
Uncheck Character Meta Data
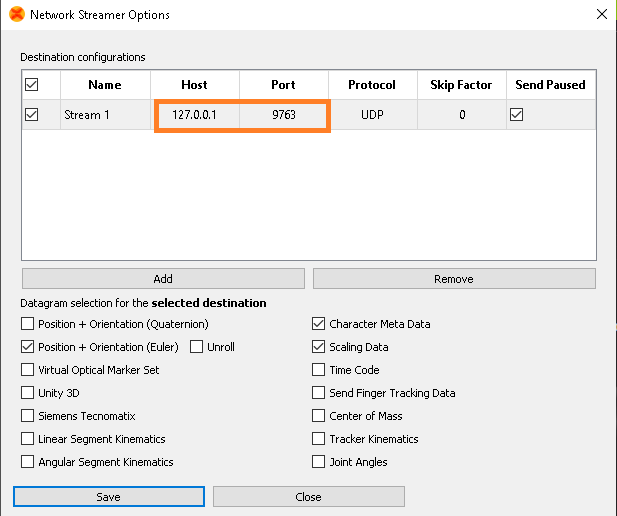click(318, 324)
